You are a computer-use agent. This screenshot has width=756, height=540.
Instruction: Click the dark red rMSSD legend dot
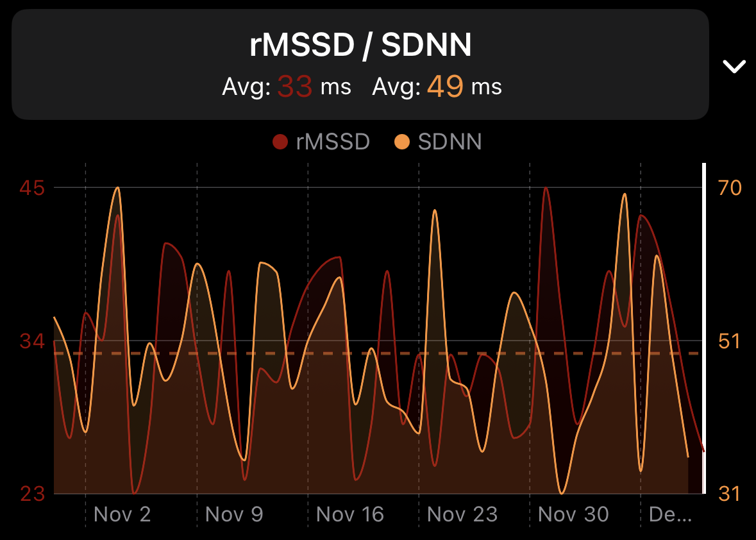pos(280,142)
